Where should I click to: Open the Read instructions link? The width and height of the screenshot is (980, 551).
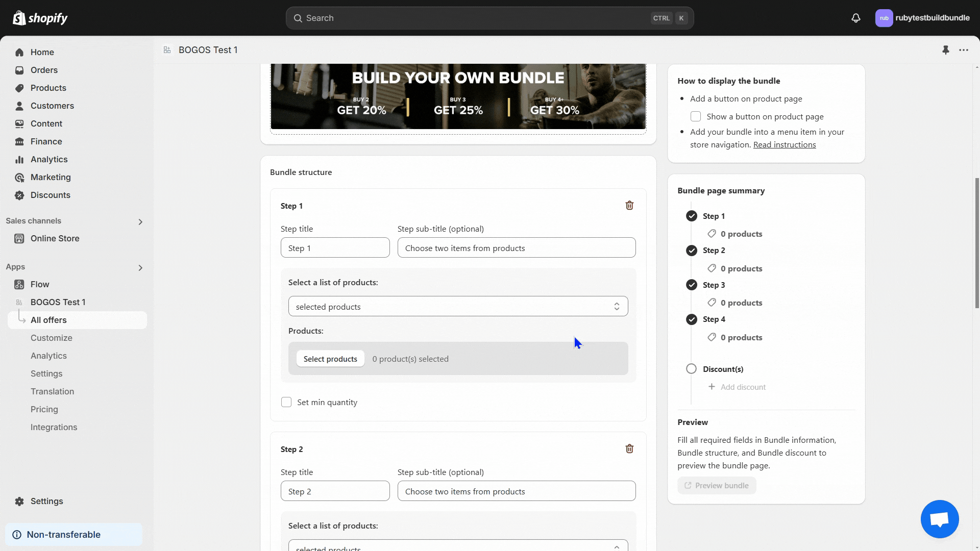(x=784, y=144)
